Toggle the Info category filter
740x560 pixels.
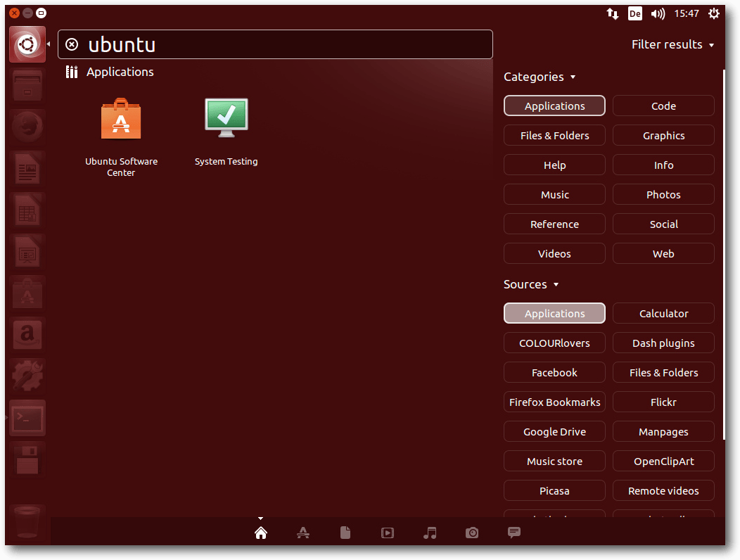(x=663, y=165)
